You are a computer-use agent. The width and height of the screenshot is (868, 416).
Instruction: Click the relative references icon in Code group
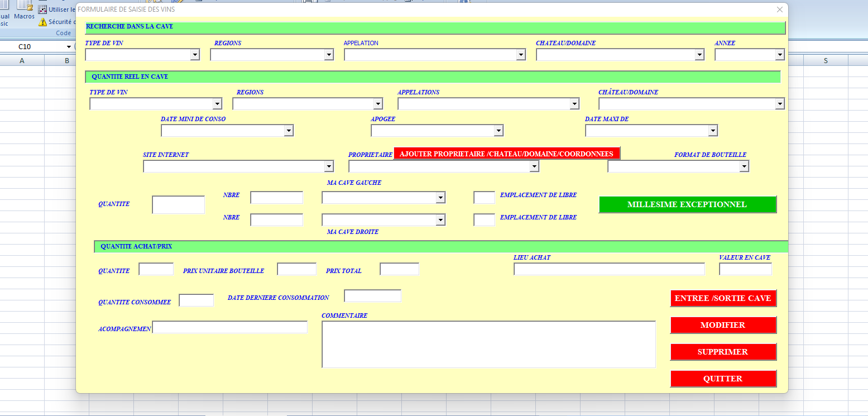(x=42, y=9)
